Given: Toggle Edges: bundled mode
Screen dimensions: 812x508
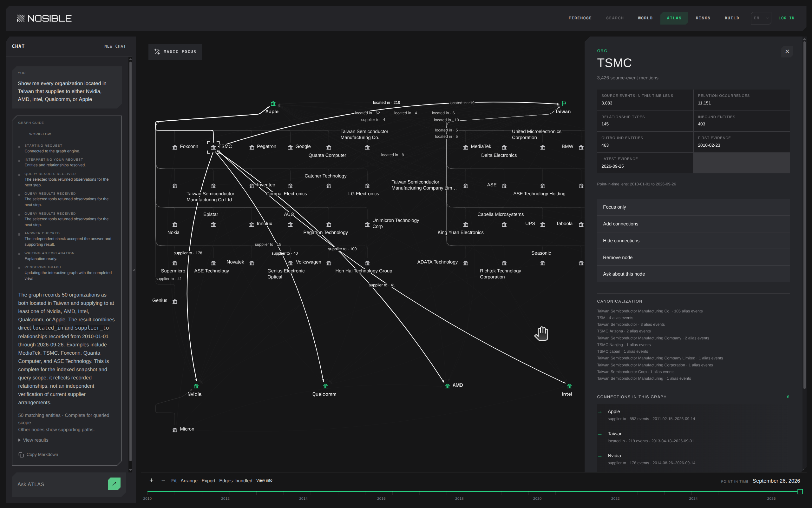Looking at the screenshot, I should 236,481.
